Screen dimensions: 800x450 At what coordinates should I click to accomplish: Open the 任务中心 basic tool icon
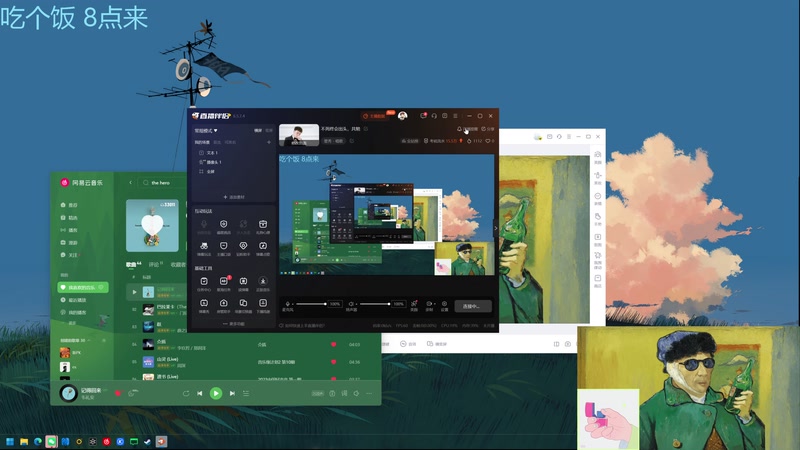[x=204, y=282]
